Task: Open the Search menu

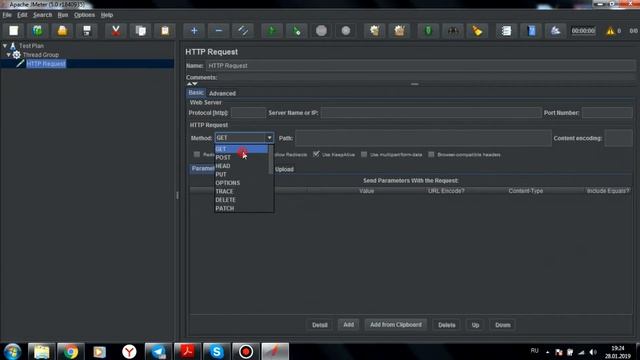Action: coord(42,15)
